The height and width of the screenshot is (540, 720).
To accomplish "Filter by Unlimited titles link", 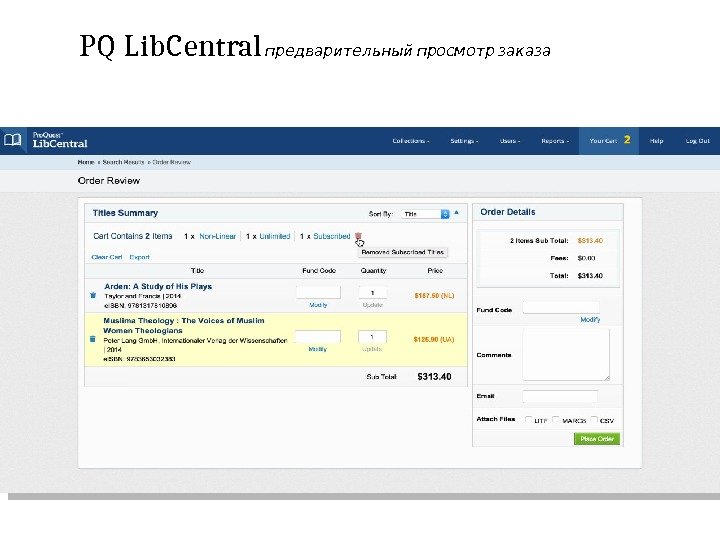I will coord(275,236).
